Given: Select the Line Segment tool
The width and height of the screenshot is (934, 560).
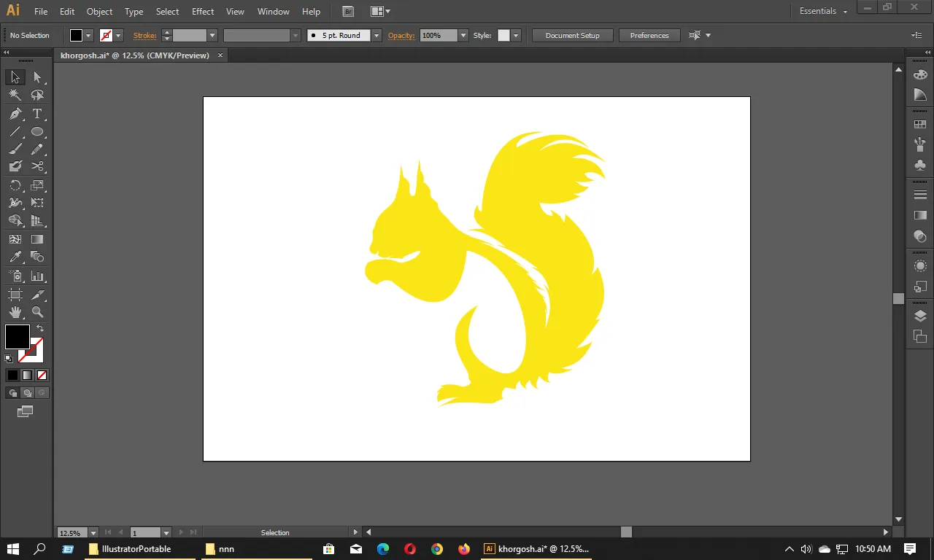Looking at the screenshot, I should [x=15, y=132].
